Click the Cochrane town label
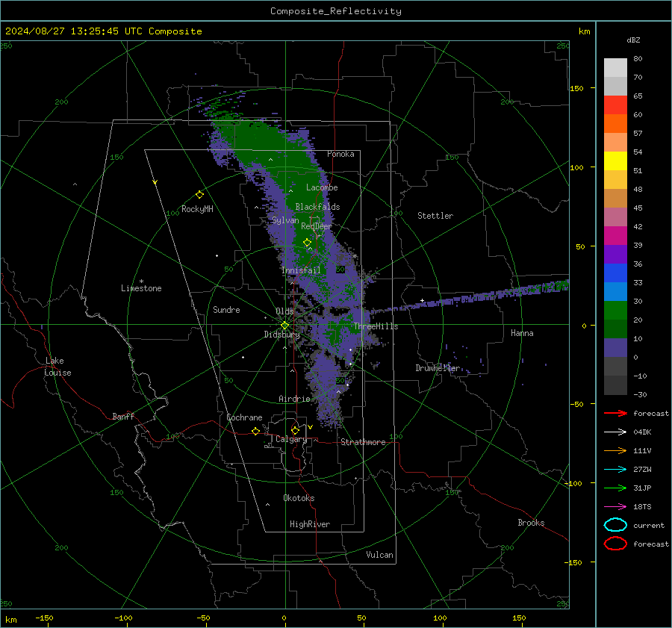The width and height of the screenshot is (672, 628). pyautogui.click(x=244, y=417)
